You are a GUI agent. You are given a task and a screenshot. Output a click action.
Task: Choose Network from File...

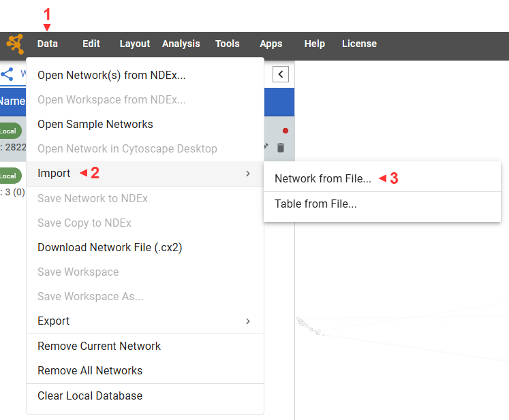pos(382,179)
